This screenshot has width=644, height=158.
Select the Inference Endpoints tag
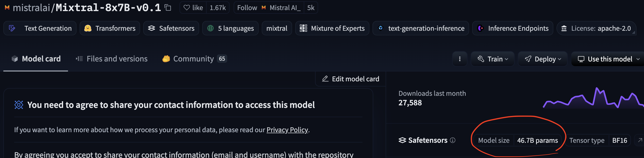(x=513, y=28)
